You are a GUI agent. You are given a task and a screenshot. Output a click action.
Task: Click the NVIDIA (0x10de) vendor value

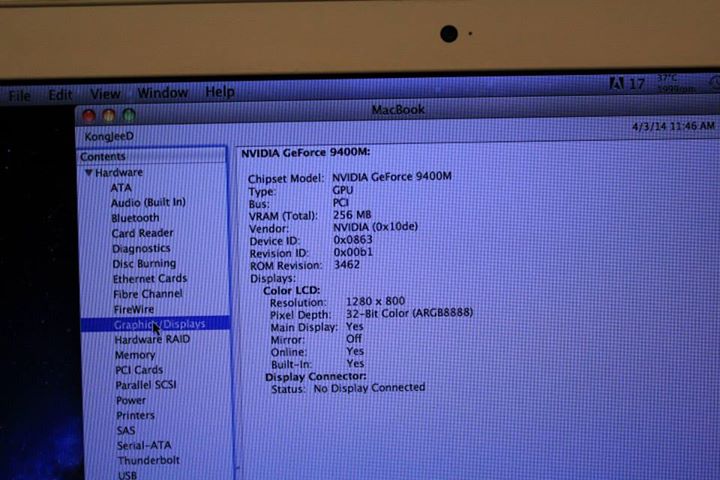pos(375,227)
